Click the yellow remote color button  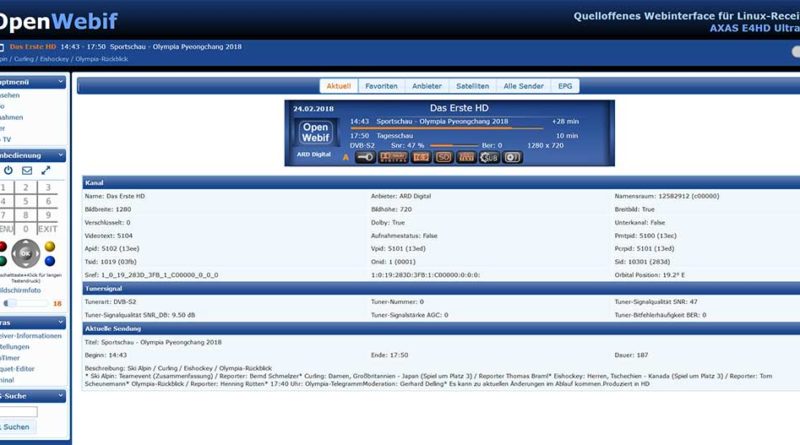[x=49, y=246]
